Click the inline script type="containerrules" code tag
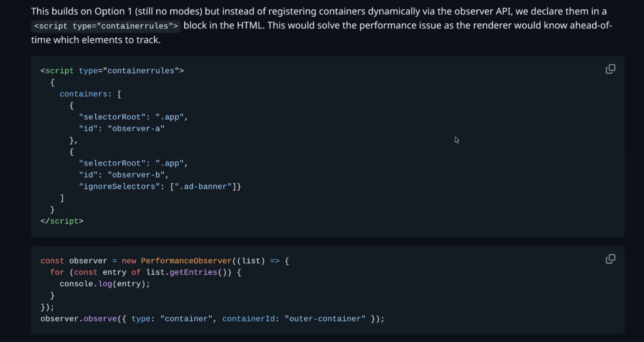This screenshot has width=644, height=342. 106,26
